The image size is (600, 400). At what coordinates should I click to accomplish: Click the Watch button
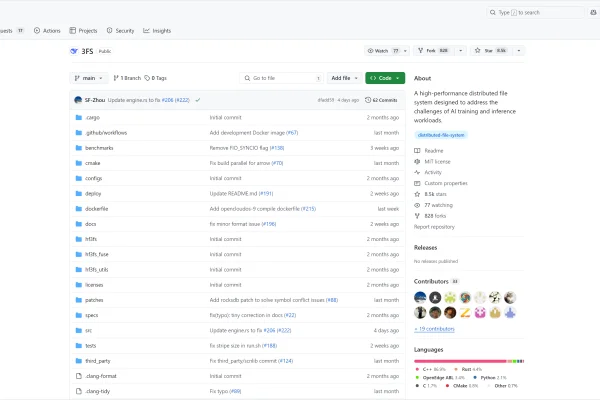coord(383,51)
